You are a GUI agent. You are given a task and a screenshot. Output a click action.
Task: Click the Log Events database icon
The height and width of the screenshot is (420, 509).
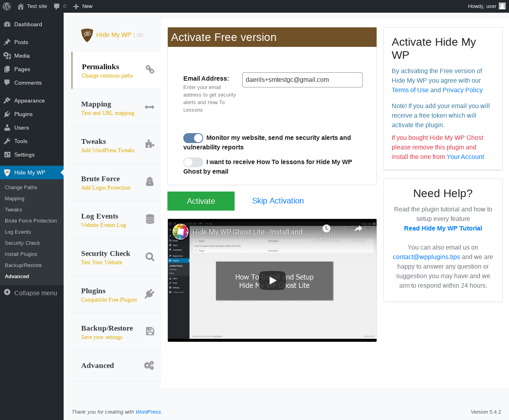click(x=150, y=219)
